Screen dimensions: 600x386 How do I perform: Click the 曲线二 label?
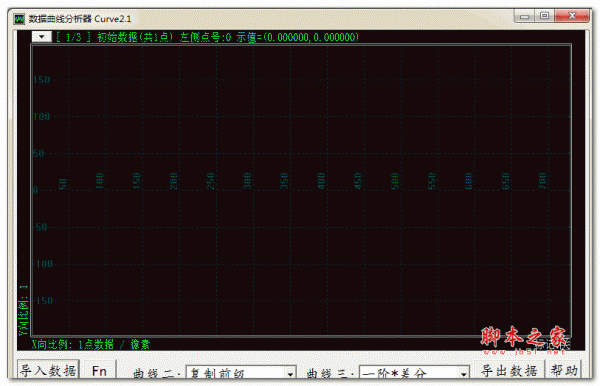(157, 374)
